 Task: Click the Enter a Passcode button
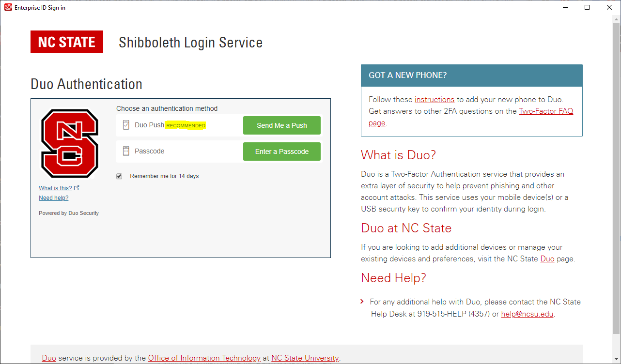[281, 151]
